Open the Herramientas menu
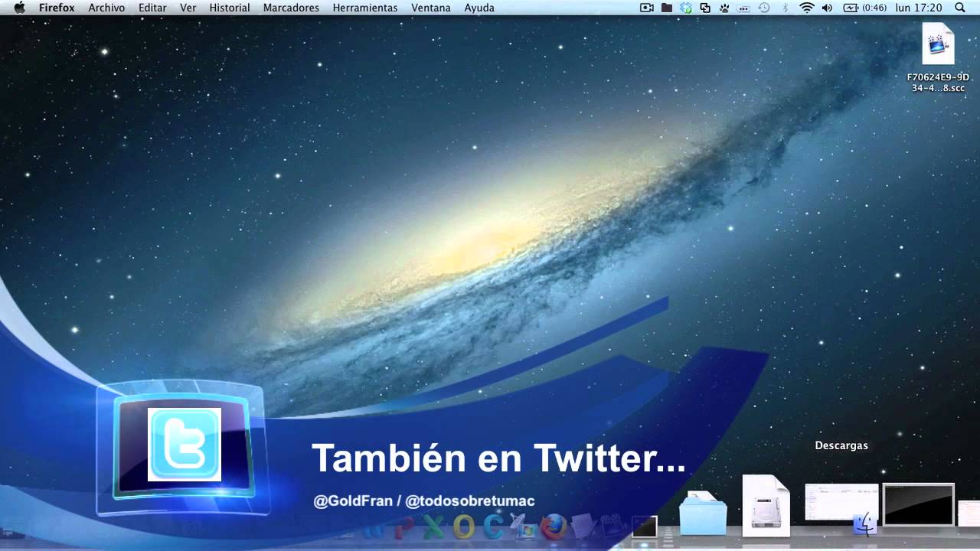 click(365, 8)
